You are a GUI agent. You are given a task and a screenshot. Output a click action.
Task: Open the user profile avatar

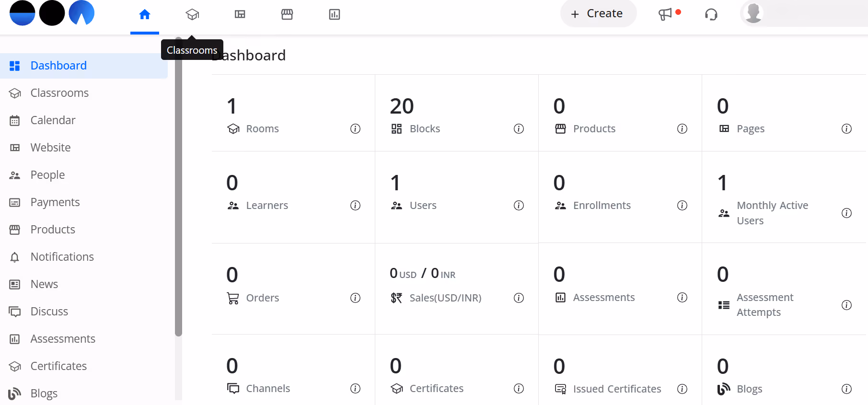[753, 13]
